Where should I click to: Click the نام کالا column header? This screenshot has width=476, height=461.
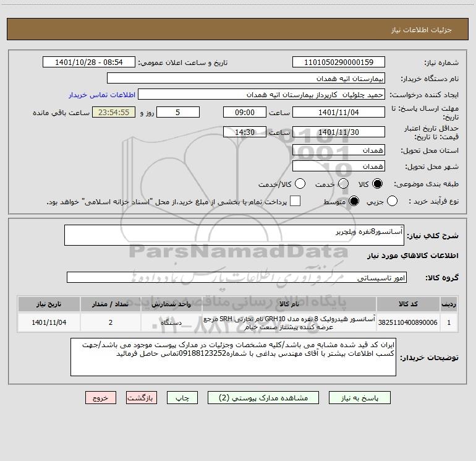click(289, 304)
